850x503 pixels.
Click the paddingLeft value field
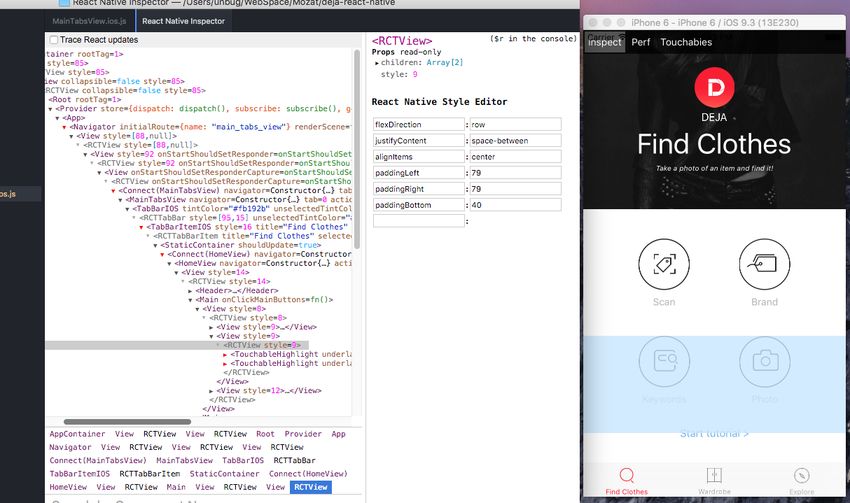[516, 173]
